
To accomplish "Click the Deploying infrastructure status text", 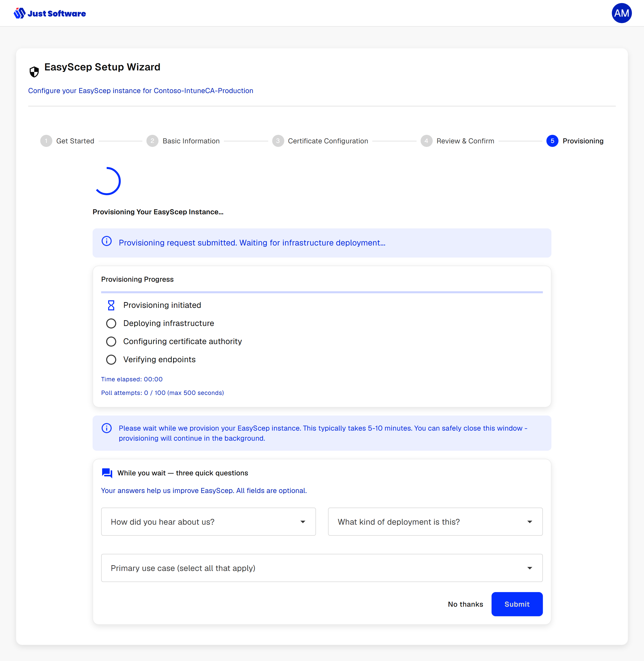I will (169, 323).
